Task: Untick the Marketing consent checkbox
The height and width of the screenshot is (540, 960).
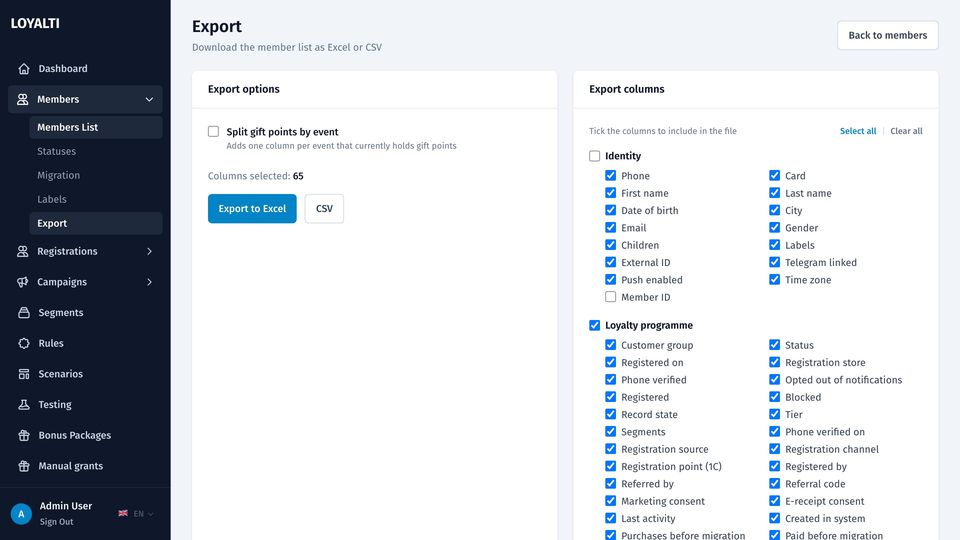Action: [x=610, y=501]
